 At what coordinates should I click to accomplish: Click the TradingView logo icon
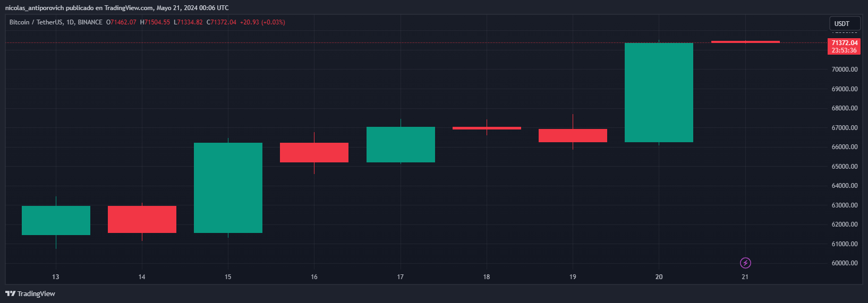[x=10, y=293]
